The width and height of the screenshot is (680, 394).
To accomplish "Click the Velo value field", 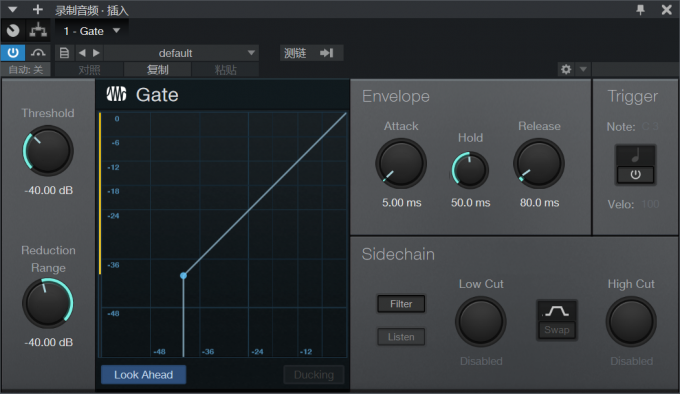I will [x=650, y=204].
